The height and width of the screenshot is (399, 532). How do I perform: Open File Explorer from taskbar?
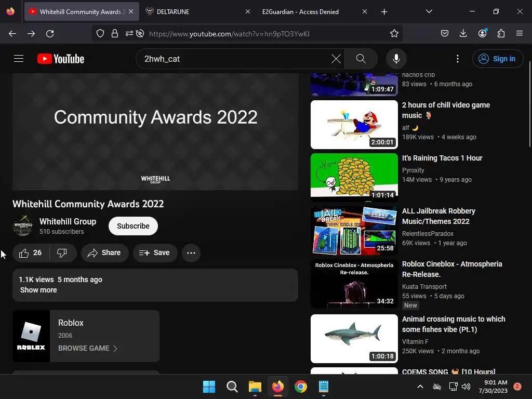click(255, 387)
